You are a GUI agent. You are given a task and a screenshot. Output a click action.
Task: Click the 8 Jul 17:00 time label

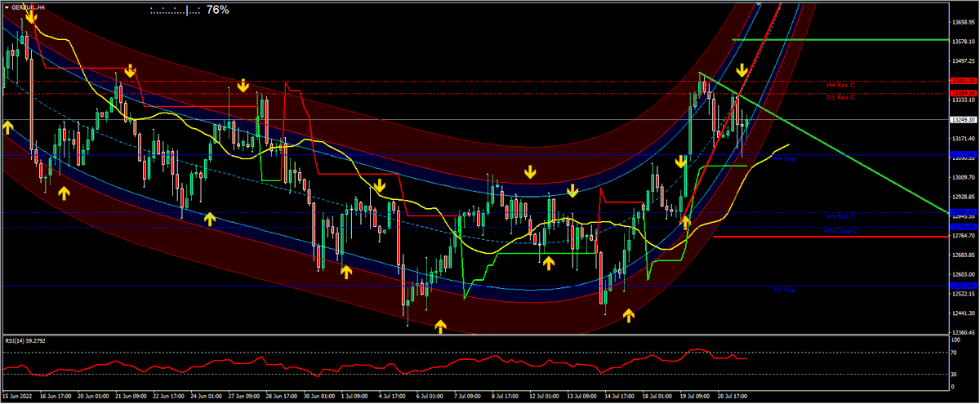coord(505,396)
